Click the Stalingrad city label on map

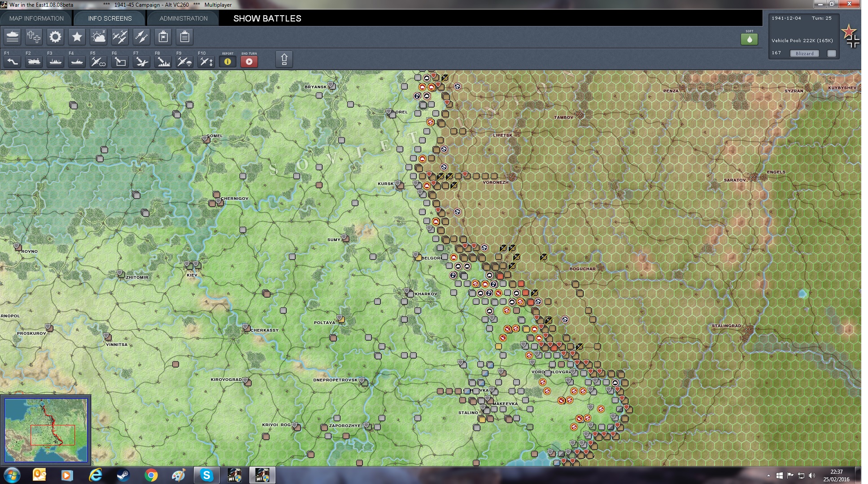click(726, 326)
